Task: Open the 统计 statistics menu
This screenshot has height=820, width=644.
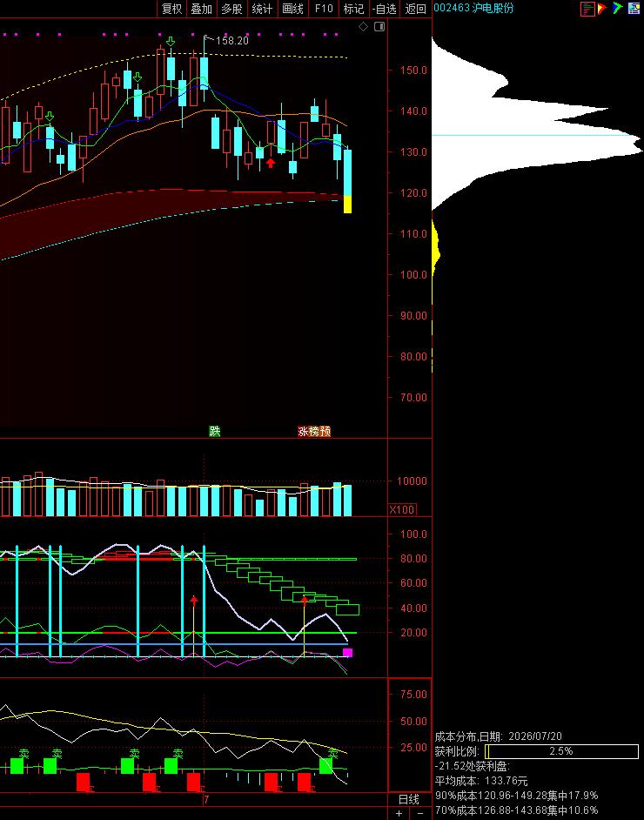Action: coord(262,9)
